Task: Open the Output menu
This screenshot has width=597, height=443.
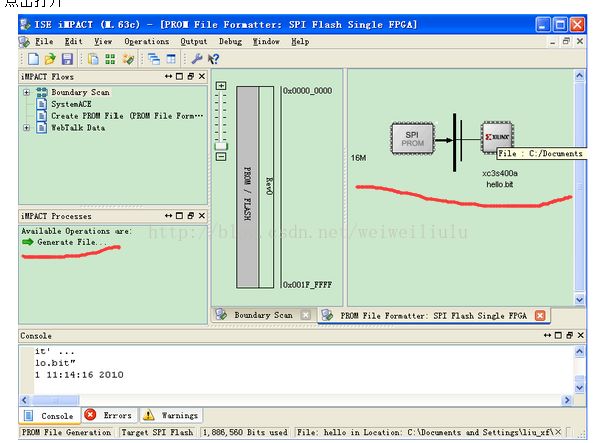Action: [194, 41]
